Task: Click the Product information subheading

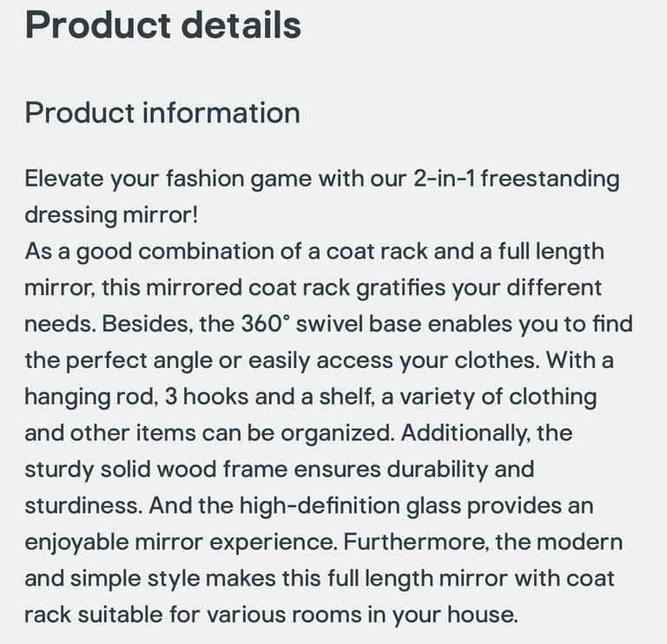Action: [x=162, y=113]
